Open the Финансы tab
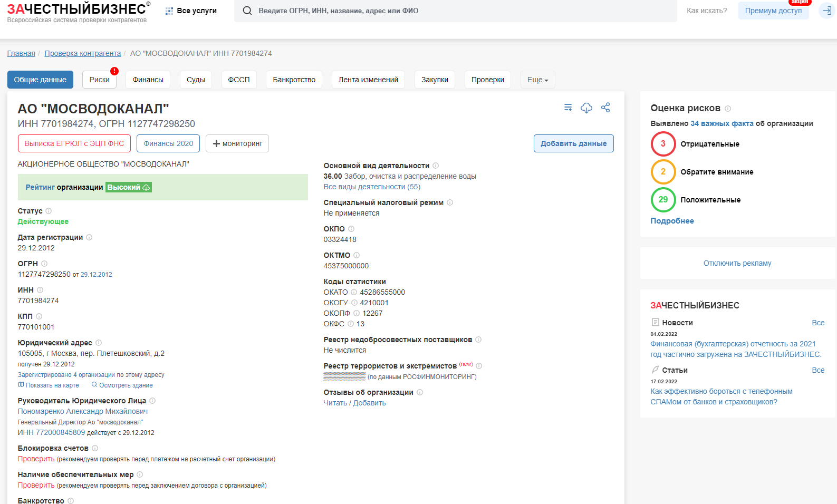Viewport: 837px width, 504px height. click(x=148, y=80)
